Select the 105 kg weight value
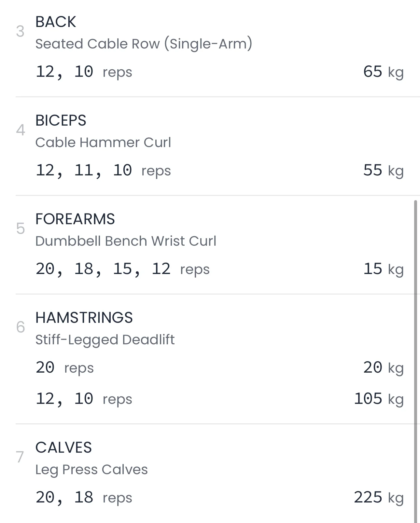Image resolution: width=420 pixels, height=523 pixels. coord(378,399)
